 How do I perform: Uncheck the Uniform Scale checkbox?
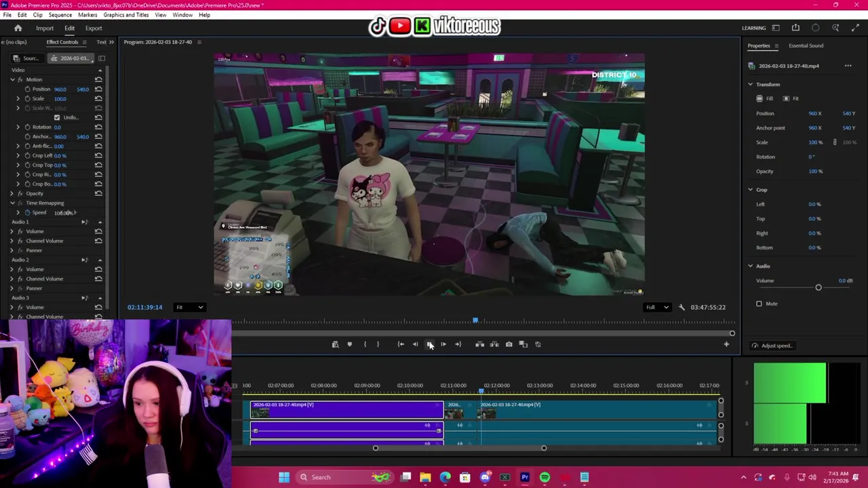[x=57, y=117]
